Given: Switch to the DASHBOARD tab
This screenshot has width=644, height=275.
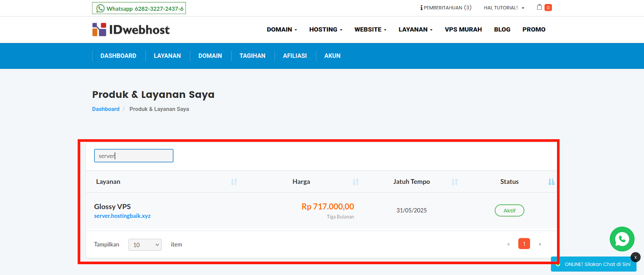Looking at the screenshot, I should [118, 56].
